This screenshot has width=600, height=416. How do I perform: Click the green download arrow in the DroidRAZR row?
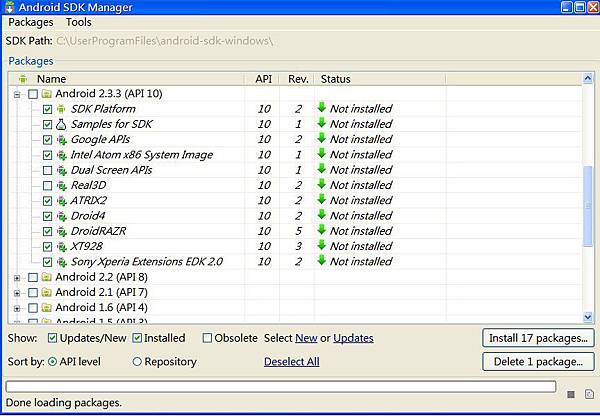[322, 230]
